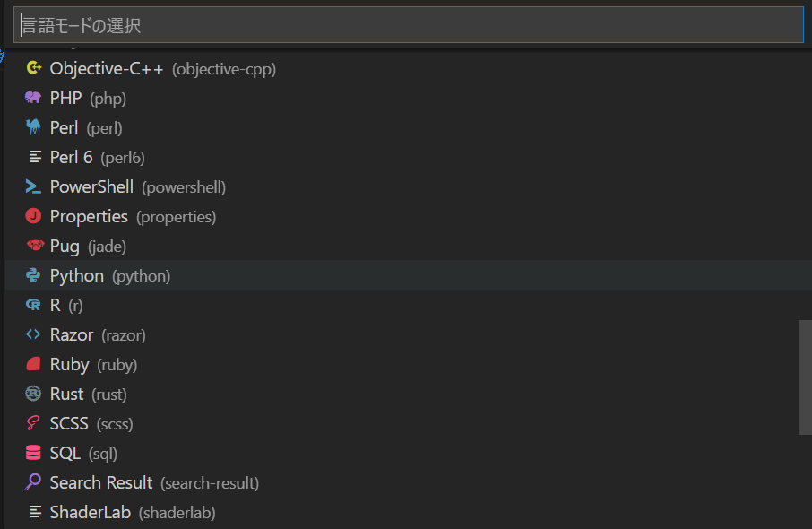Click the ShaderLab lines icon

point(35,512)
